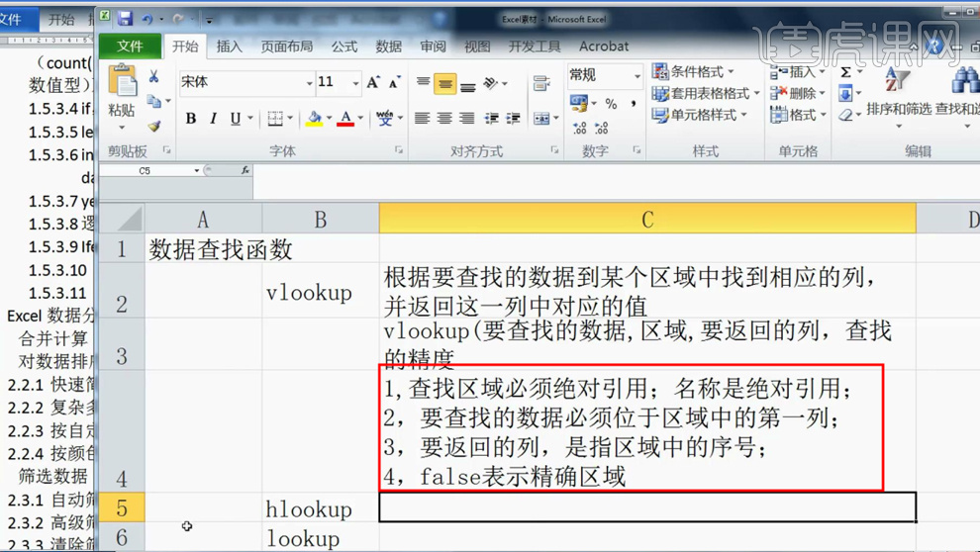Toggle align text left
Screen dimensions: 980x552
click(423, 118)
